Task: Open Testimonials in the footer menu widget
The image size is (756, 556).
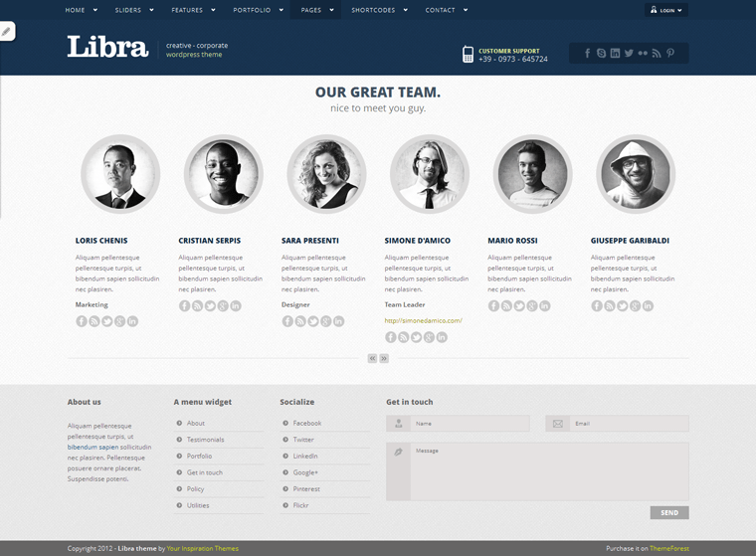Action: pos(205,440)
